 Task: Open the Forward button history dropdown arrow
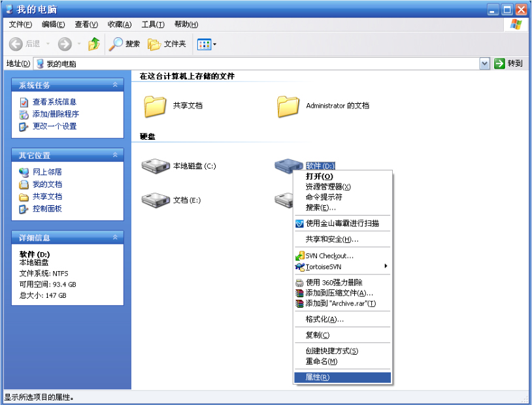pos(79,44)
